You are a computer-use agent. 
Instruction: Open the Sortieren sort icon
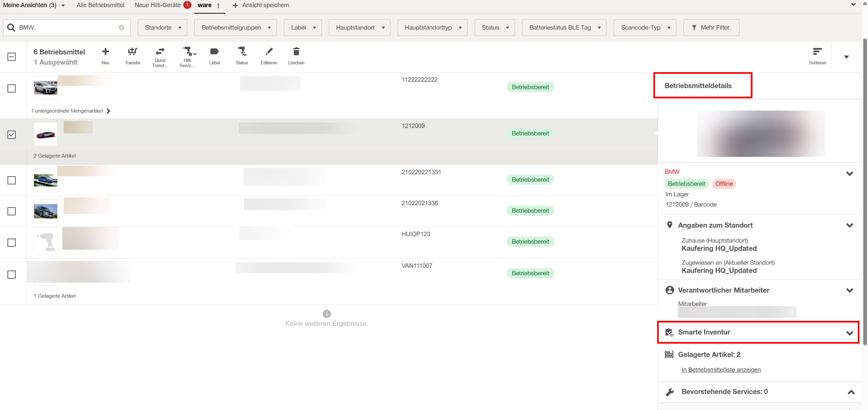click(817, 52)
